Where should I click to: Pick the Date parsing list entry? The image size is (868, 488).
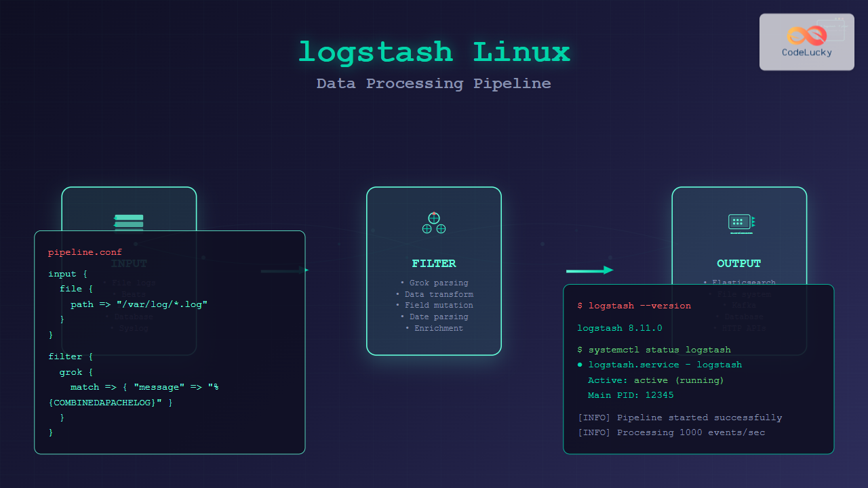[x=434, y=317]
